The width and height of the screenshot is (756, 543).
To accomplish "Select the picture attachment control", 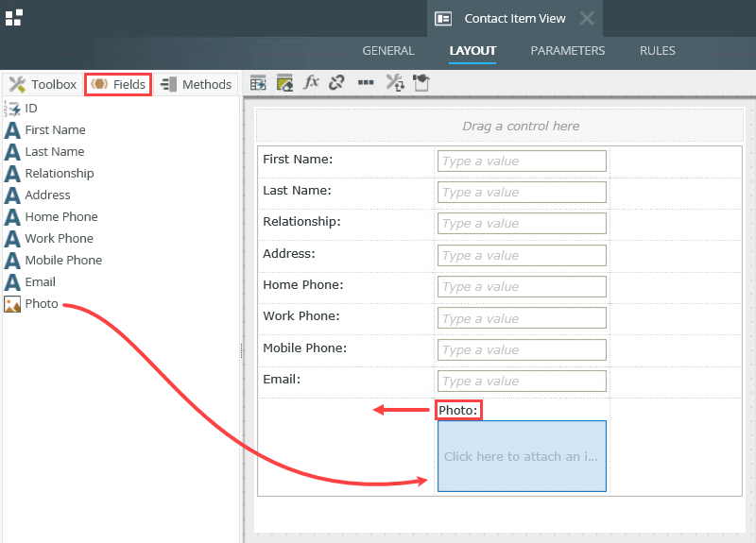I will tap(522, 456).
